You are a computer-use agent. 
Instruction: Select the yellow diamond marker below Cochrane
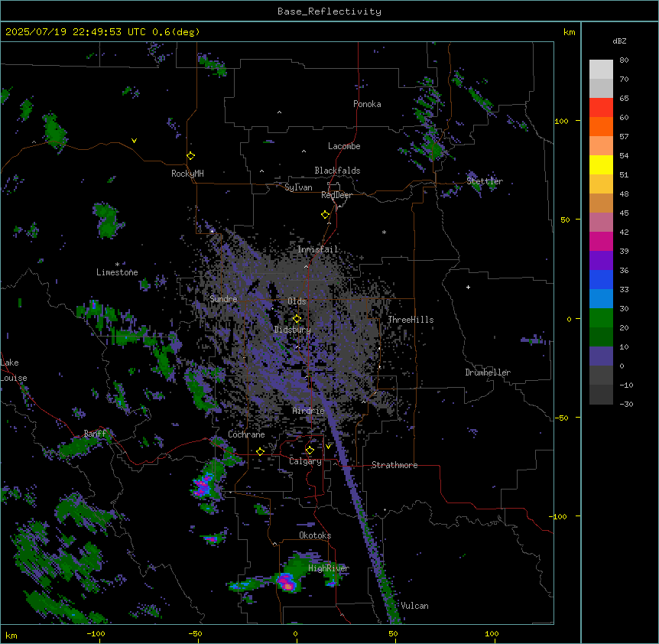[x=260, y=451]
